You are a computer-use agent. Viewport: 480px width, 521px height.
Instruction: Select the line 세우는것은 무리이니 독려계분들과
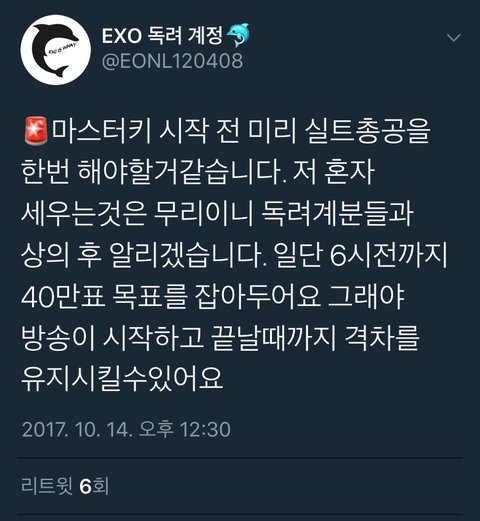coord(217,214)
